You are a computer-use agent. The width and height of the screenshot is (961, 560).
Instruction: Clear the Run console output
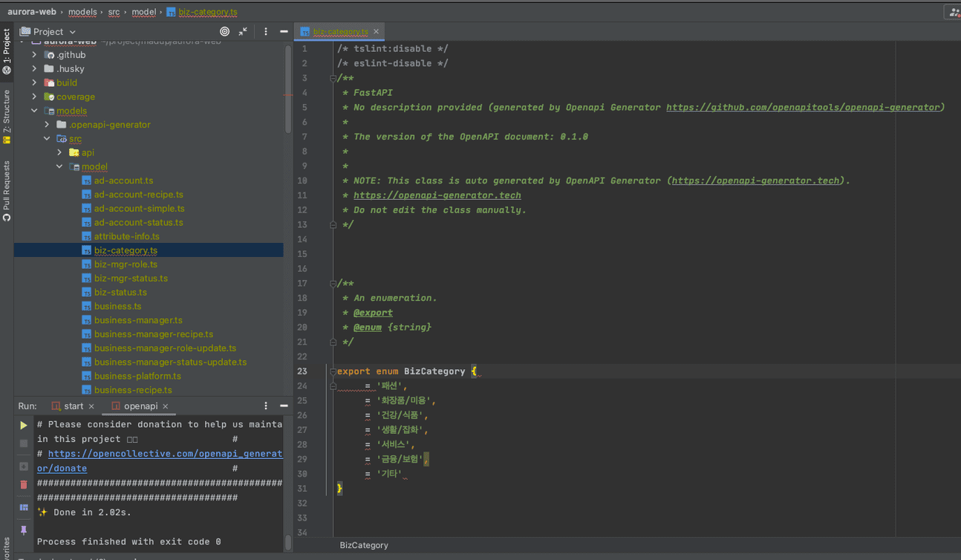[24, 484]
